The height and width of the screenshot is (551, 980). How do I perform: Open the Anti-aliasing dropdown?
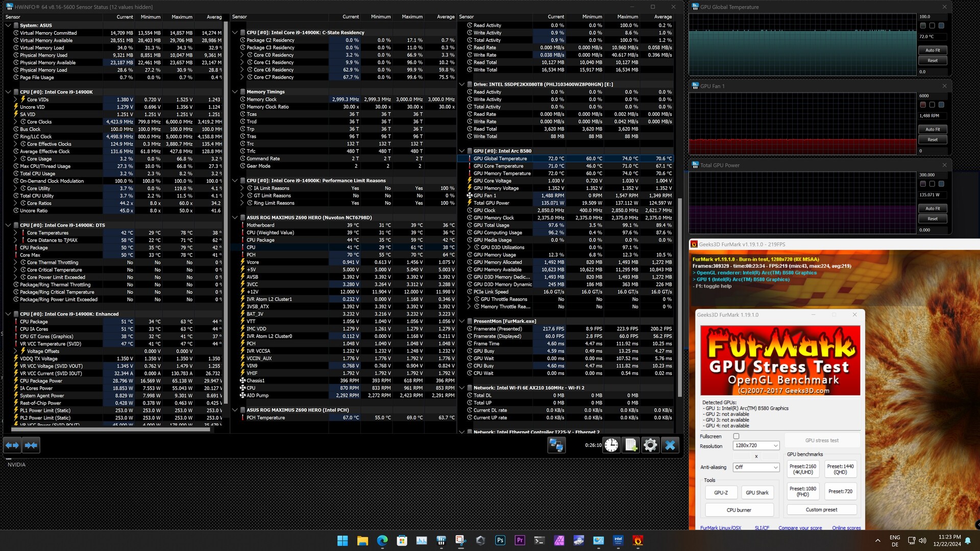coord(756,467)
